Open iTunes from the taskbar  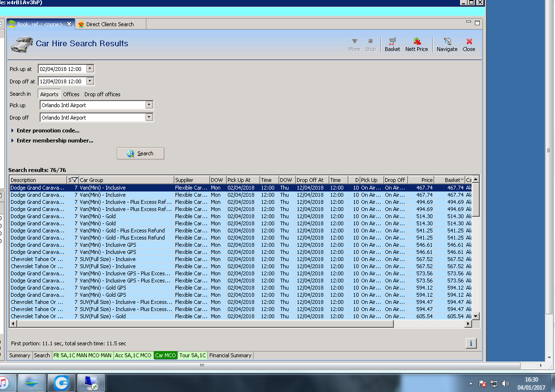click(x=4, y=382)
